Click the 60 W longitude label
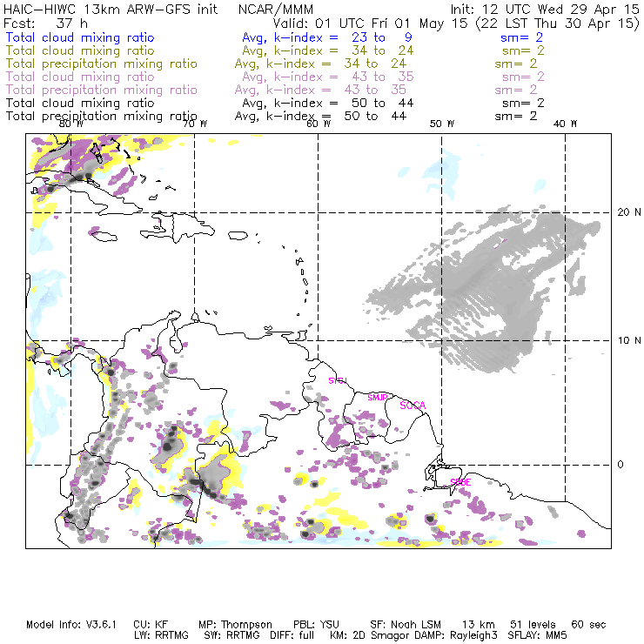Screen dimensions: 644x644 tap(319, 124)
